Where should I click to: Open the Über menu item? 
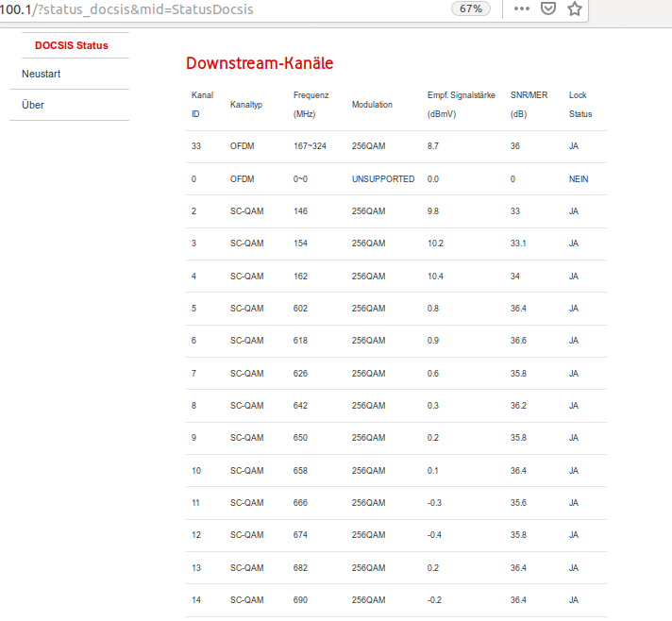[x=33, y=105]
